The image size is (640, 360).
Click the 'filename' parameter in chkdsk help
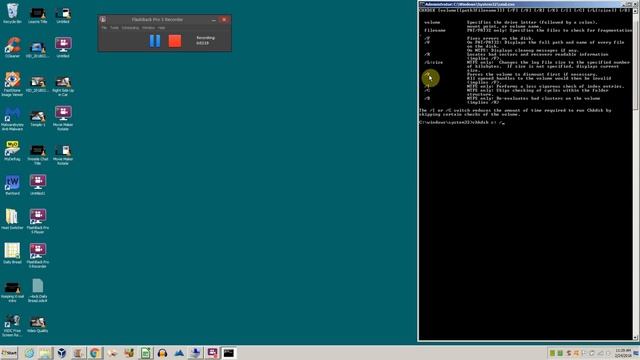435,30
